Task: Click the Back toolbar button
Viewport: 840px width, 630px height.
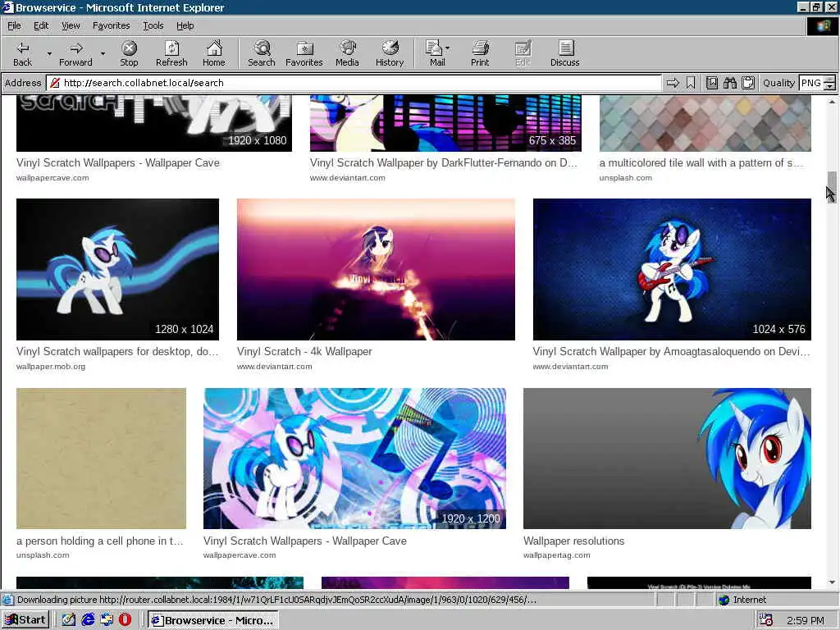Action: click(22, 53)
